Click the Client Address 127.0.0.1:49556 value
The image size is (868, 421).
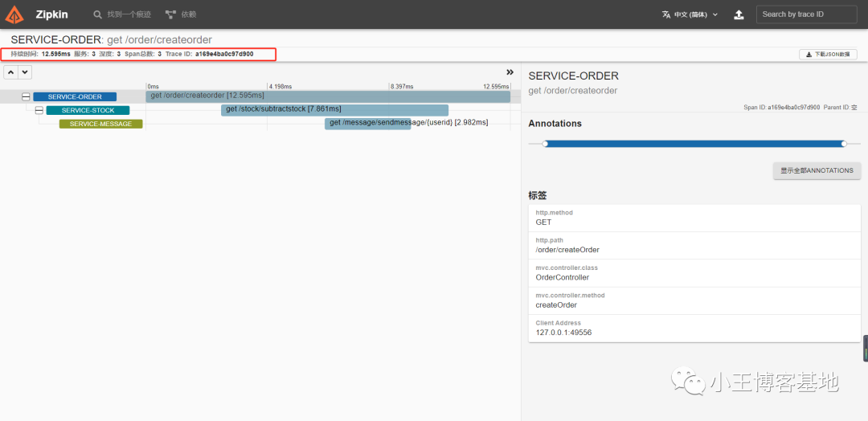click(564, 333)
